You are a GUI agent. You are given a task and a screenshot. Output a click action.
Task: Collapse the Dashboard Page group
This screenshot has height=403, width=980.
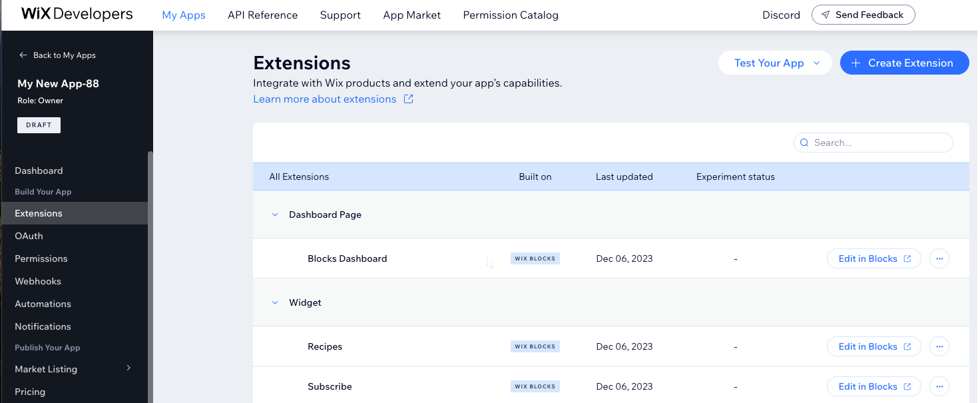point(274,214)
